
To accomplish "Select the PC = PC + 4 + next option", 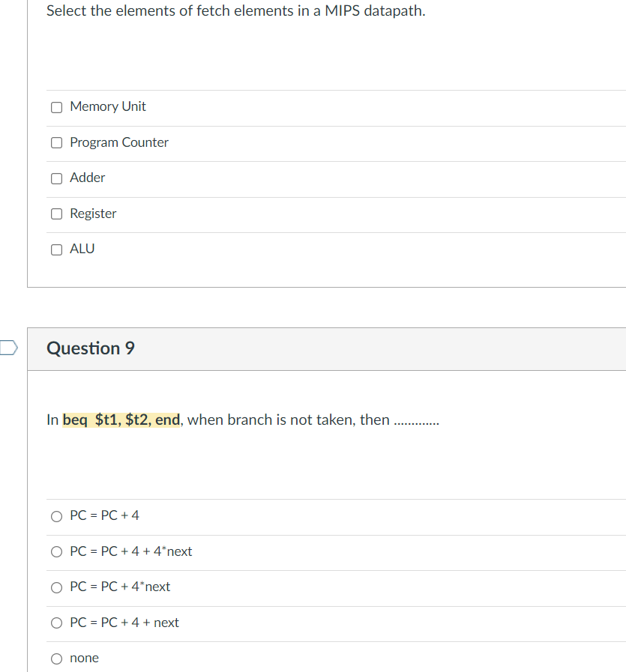I will (x=56, y=623).
